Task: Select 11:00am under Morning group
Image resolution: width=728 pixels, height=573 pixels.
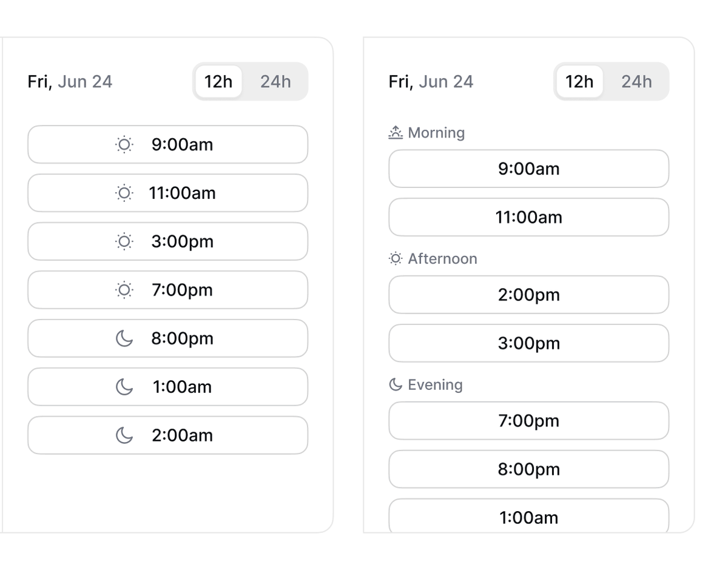Action: [x=528, y=217]
